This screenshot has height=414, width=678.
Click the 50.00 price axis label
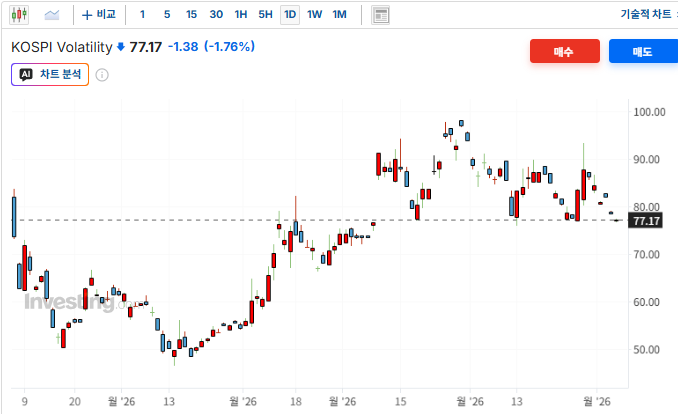point(646,350)
